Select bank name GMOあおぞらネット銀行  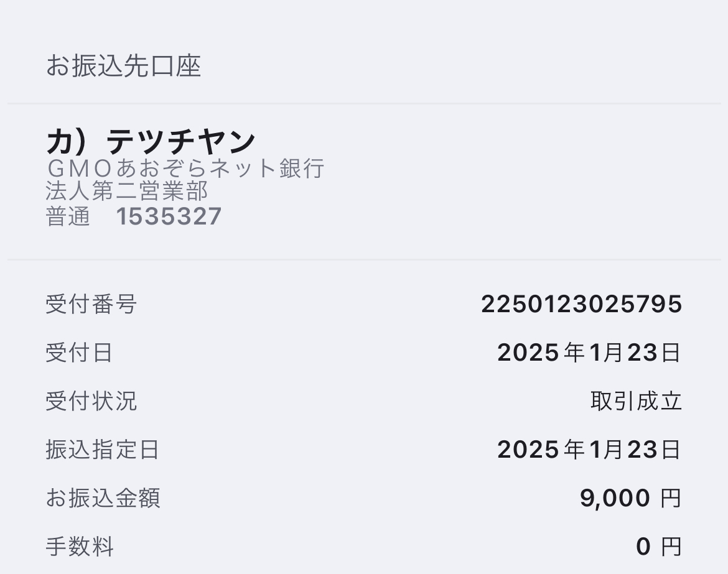tap(185, 168)
